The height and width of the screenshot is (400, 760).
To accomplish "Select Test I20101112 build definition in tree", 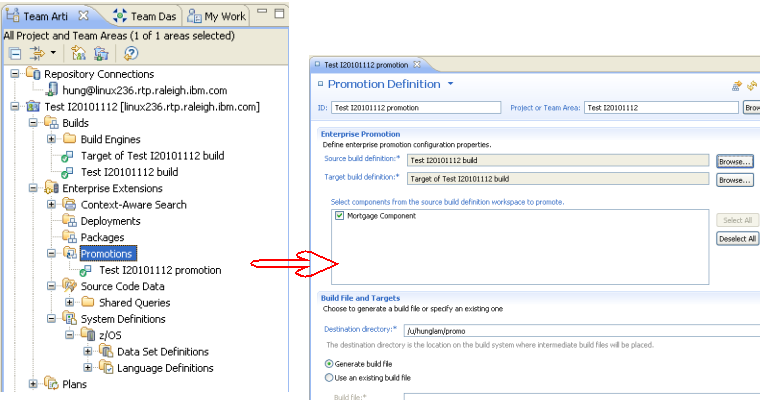I will (129, 172).
